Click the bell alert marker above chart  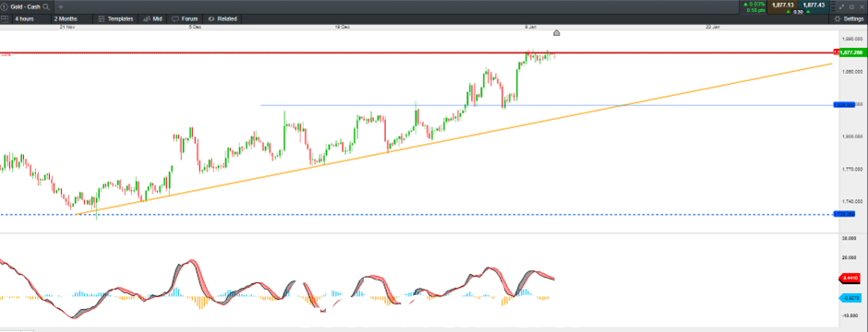click(x=557, y=34)
